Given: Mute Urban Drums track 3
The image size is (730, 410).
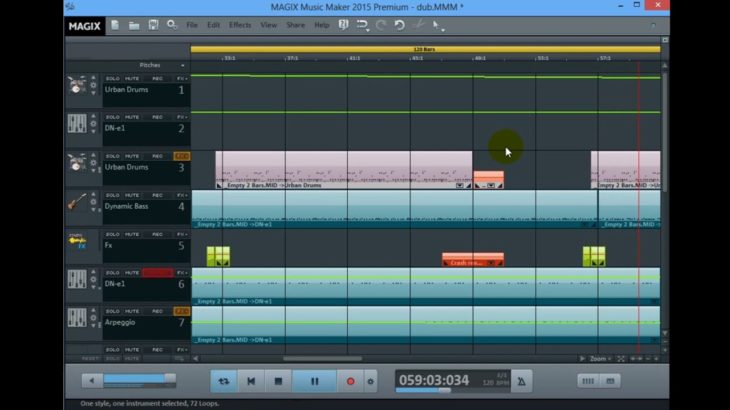Looking at the screenshot, I should pyautogui.click(x=132, y=156).
